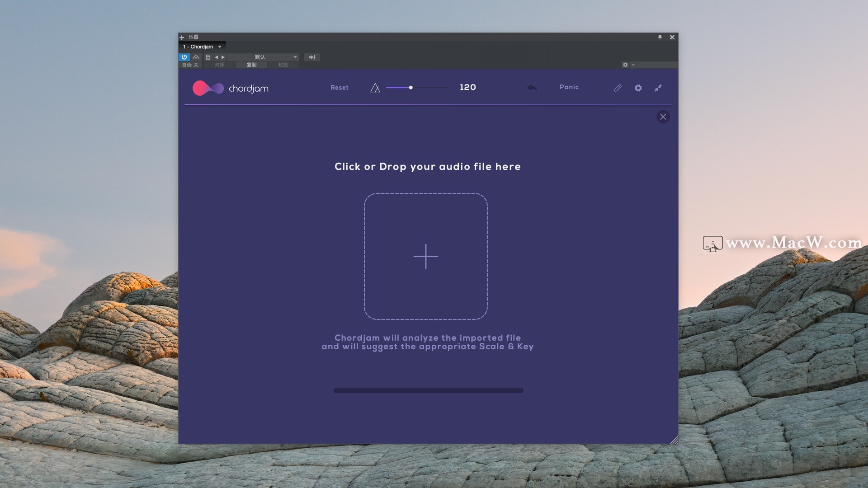Viewport: 868px width, 488px height.
Task: Go to the previous preset arrow
Action: [216, 57]
